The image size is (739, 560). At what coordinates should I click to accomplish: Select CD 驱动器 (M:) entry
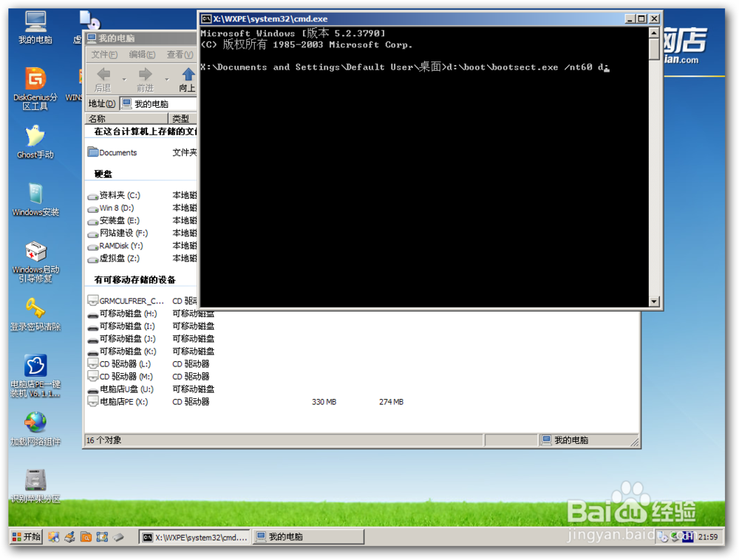point(120,376)
